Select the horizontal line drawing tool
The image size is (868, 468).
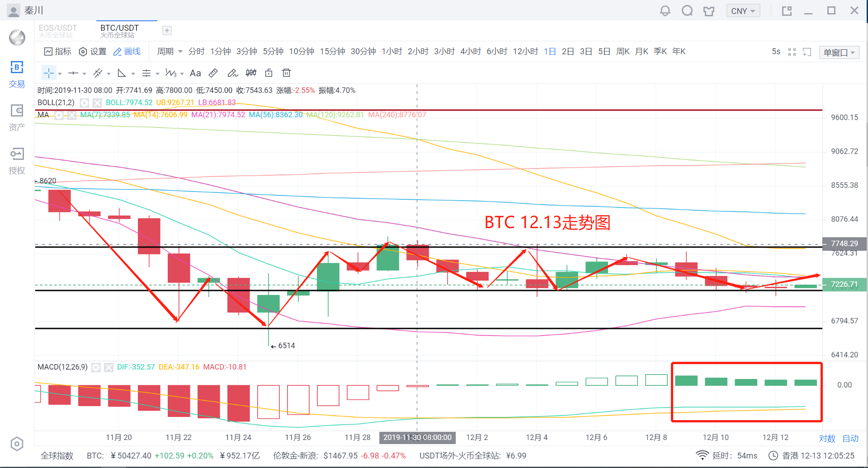coord(73,73)
